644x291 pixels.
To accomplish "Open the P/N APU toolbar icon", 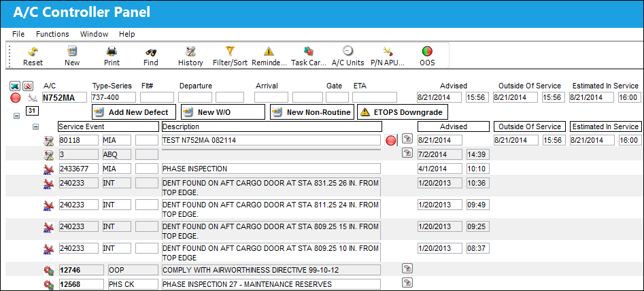I will [388, 51].
